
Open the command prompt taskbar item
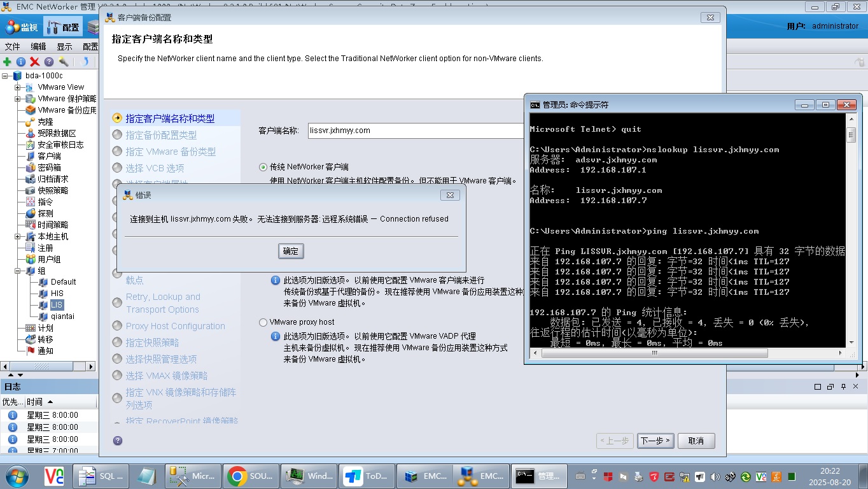pyautogui.click(x=538, y=476)
